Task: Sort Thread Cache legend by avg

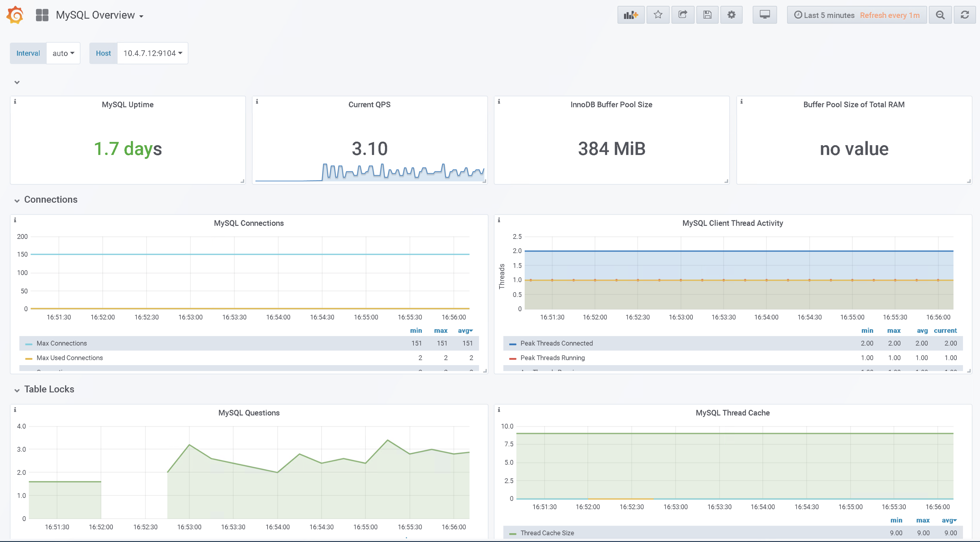Action: (949, 520)
